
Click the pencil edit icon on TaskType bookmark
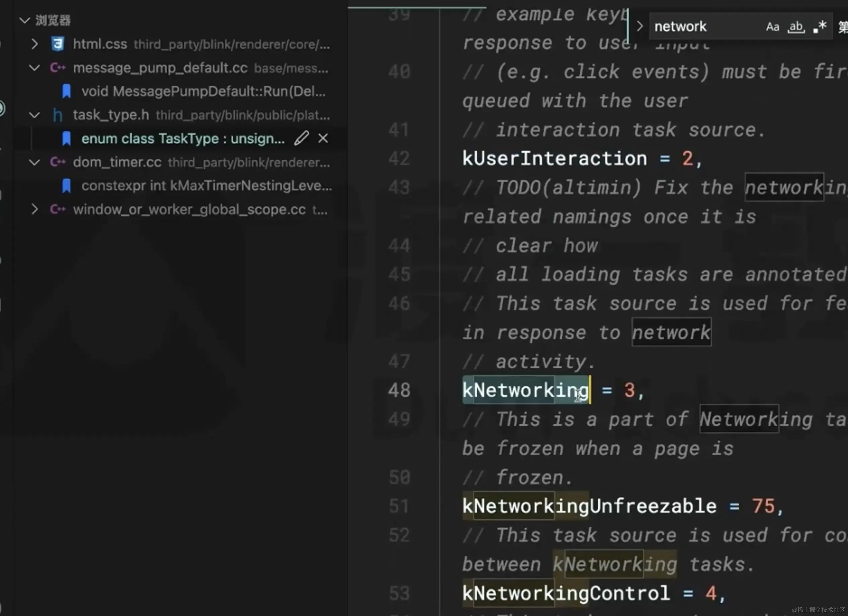pyautogui.click(x=302, y=138)
